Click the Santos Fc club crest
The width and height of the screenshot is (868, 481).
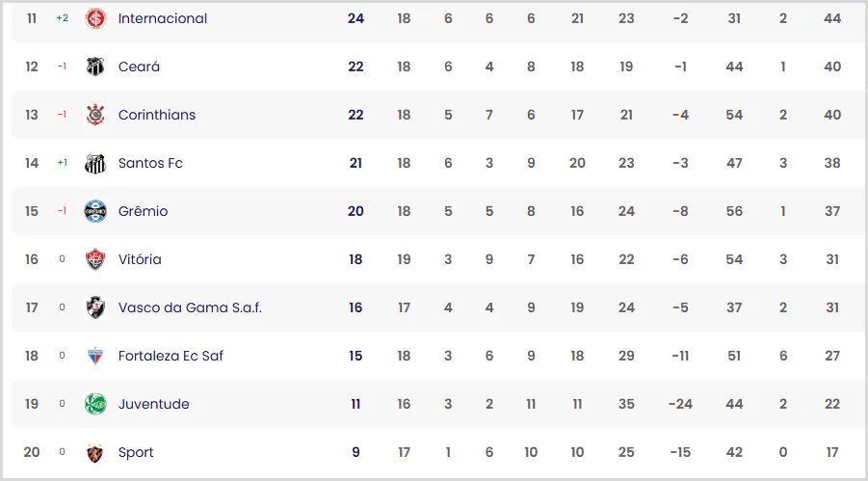[x=95, y=163]
